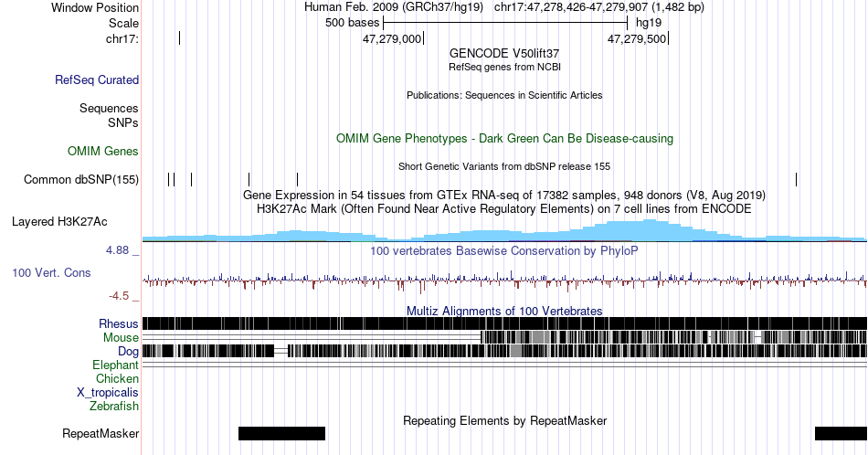The image size is (868, 455).
Task: Click the Rhesus alignment row label
Action: [x=119, y=323]
